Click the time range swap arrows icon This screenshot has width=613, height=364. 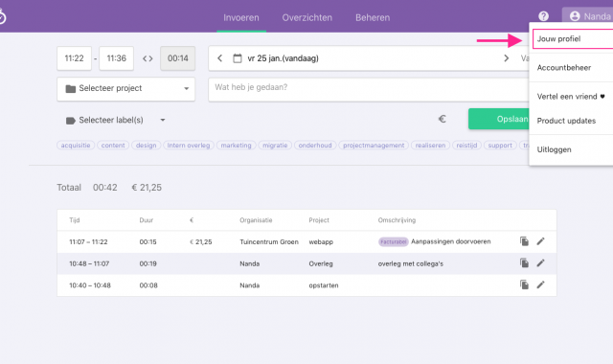click(x=148, y=58)
